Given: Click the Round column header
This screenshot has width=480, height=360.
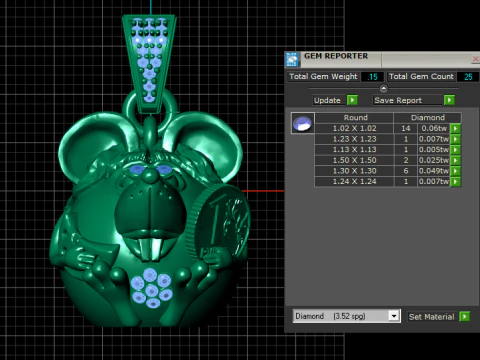Looking at the screenshot, I should (x=354, y=118).
